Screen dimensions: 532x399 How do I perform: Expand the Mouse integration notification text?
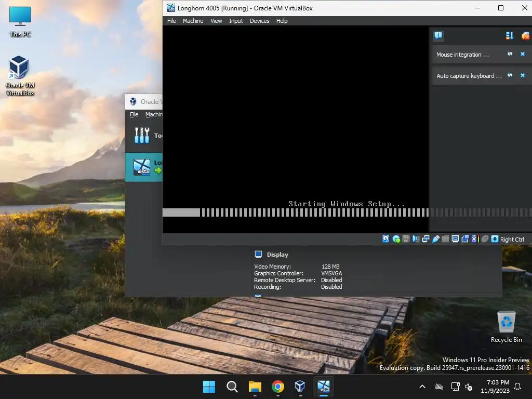click(x=462, y=55)
